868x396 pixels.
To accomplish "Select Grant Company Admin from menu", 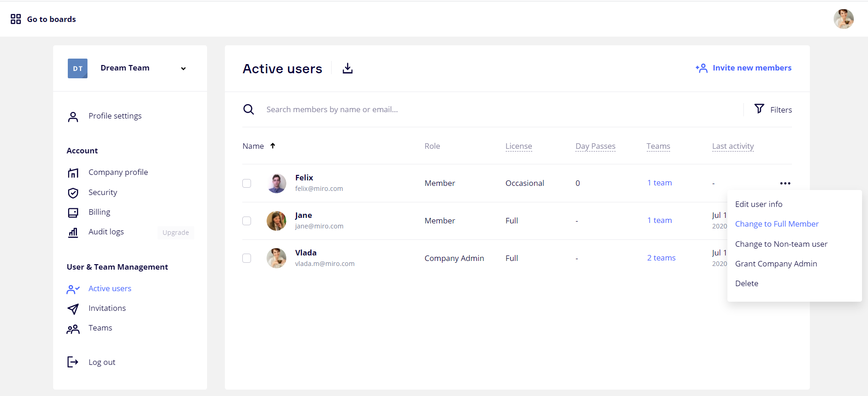I will coord(775,264).
